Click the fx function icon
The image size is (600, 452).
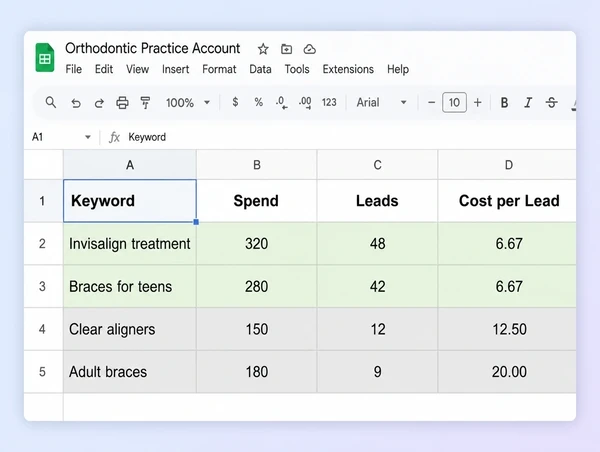tap(114, 137)
